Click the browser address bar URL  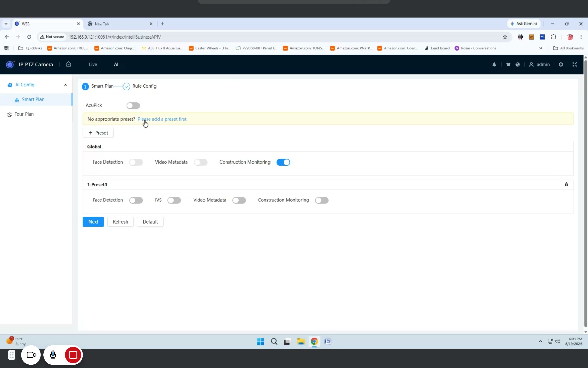tap(115, 37)
